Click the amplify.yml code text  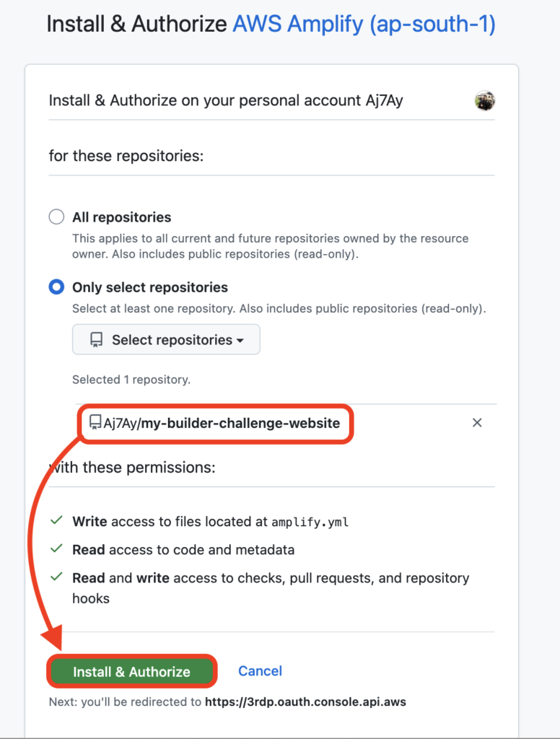point(310,522)
